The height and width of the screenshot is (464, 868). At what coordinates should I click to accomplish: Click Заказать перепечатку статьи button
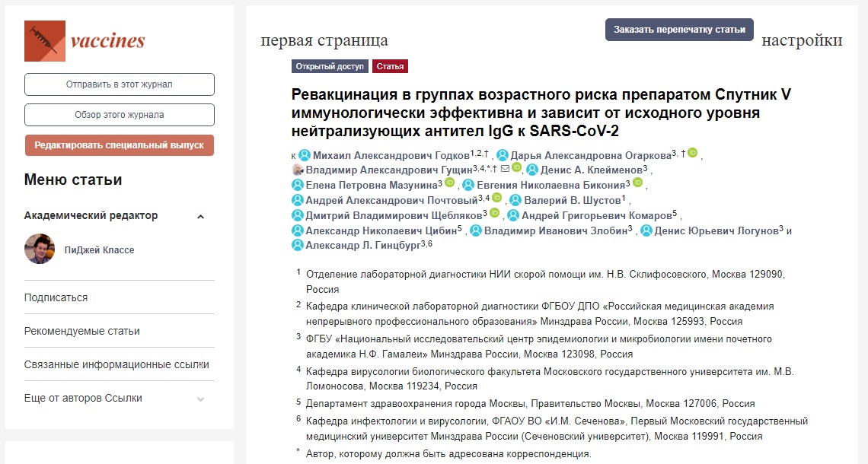[679, 30]
